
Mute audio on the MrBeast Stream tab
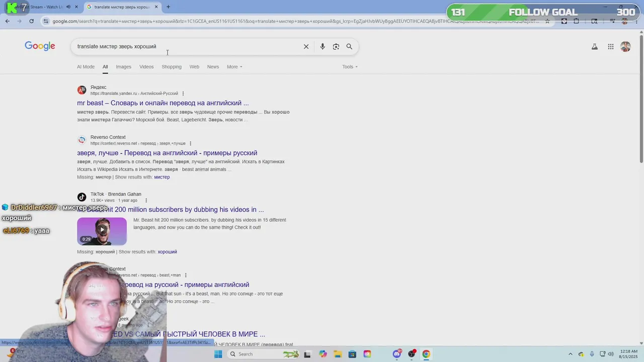pos(68,7)
